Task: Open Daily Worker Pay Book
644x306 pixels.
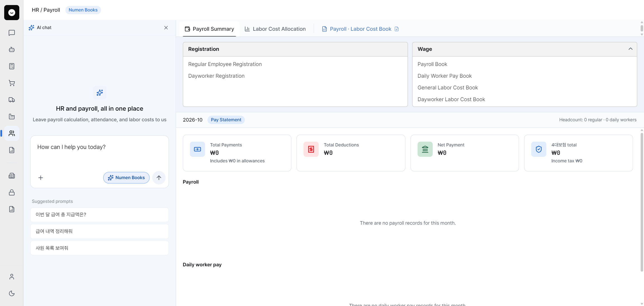Action: (x=445, y=76)
